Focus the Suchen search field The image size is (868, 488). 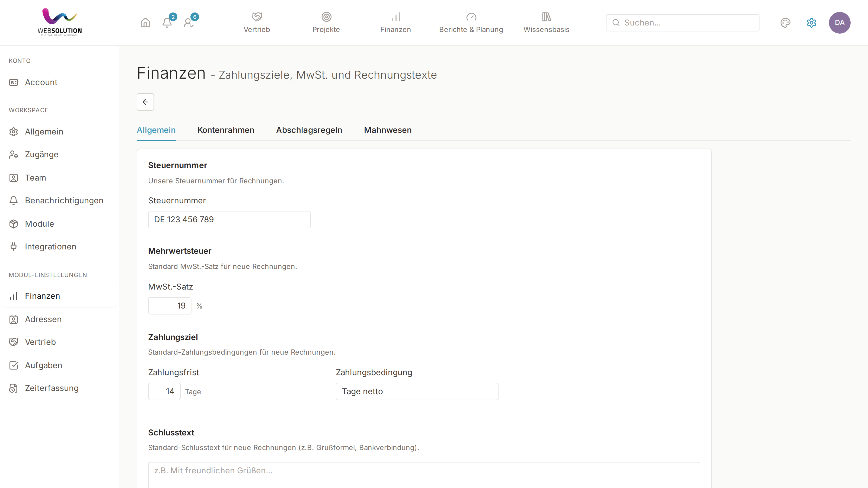pos(682,23)
